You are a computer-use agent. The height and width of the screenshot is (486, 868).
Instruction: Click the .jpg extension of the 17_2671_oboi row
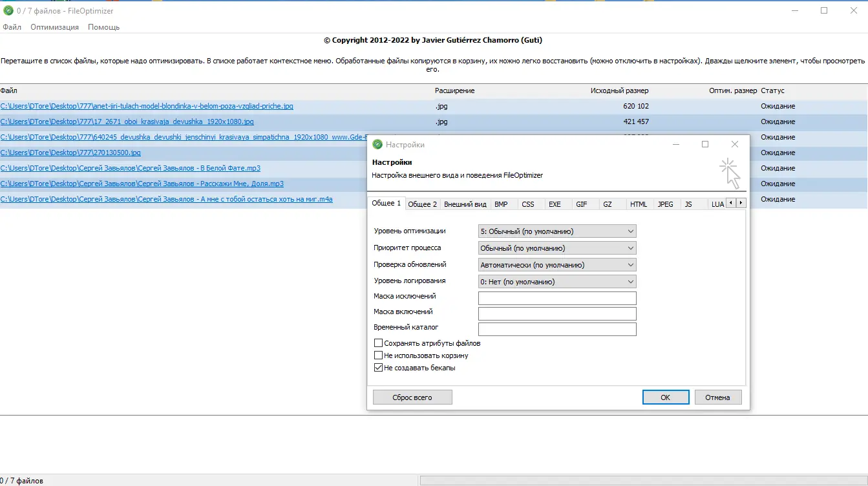pyautogui.click(x=441, y=121)
